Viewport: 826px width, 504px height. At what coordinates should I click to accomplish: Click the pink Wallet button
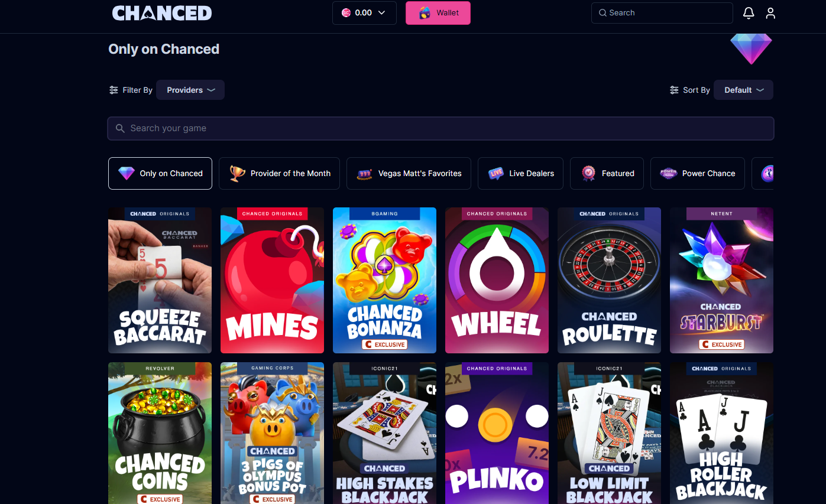[x=438, y=12]
